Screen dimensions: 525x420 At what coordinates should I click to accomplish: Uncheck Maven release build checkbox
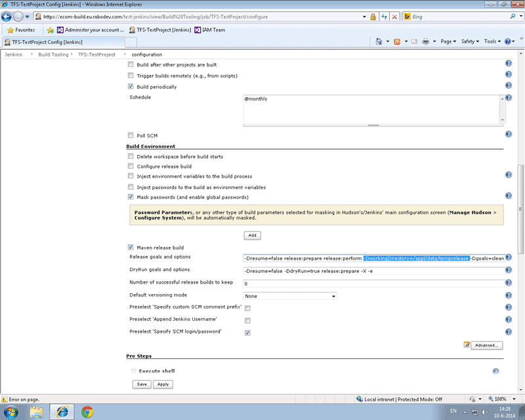pyautogui.click(x=131, y=247)
